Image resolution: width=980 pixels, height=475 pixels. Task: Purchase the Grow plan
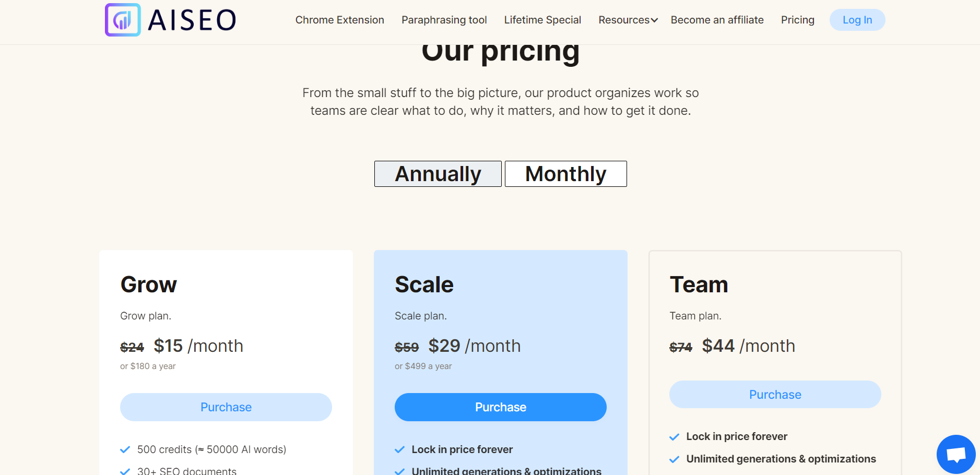click(x=226, y=407)
